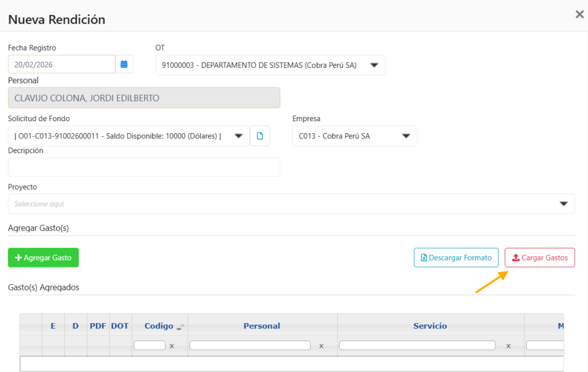The width and height of the screenshot is (588, 372).
Task: Clear the Codigo filter with its x
Action: pyautogui.click(x=172, y=346)
